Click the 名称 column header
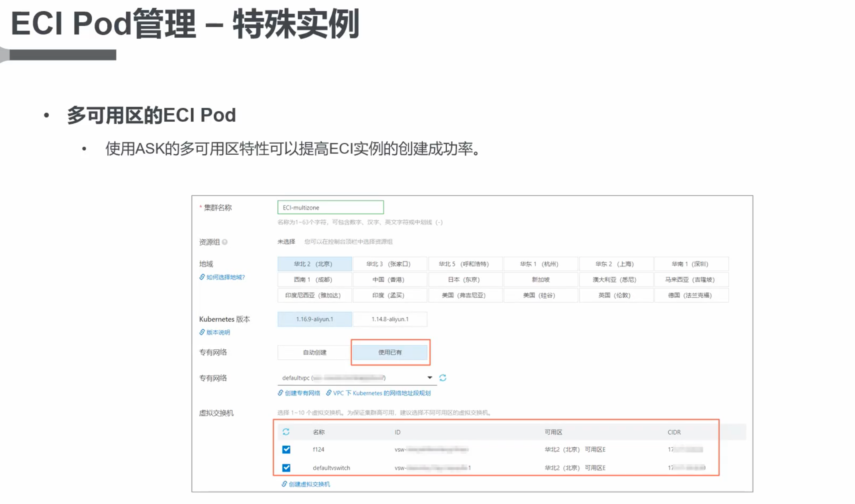The image size is (855, 504). [x=319, y=432]
